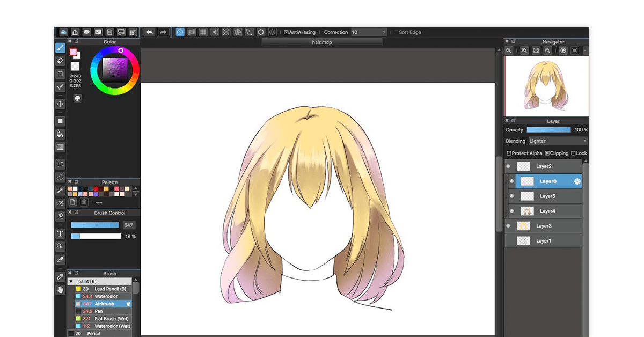
Task: Select the Move tool
Action: [x=61, y=104]
